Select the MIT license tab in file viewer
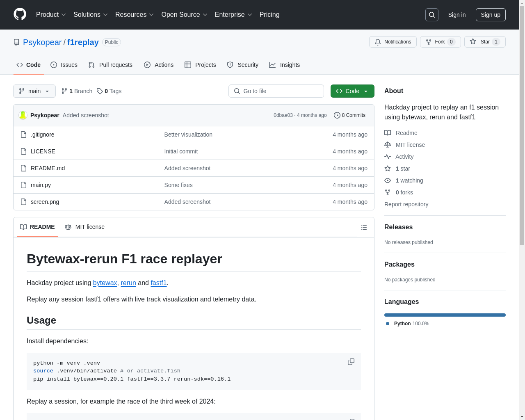 point(84,227)
